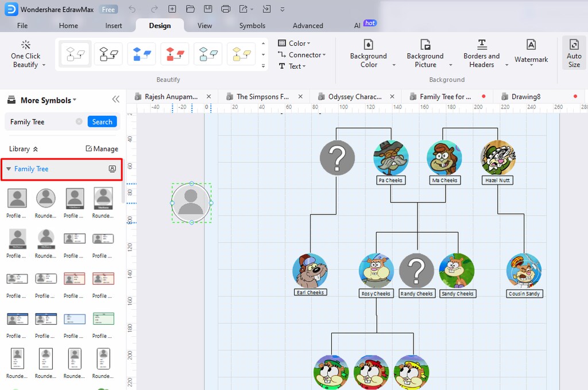Click the Save floppy disk icon
588x390 pixels.
tap(208, 9)
